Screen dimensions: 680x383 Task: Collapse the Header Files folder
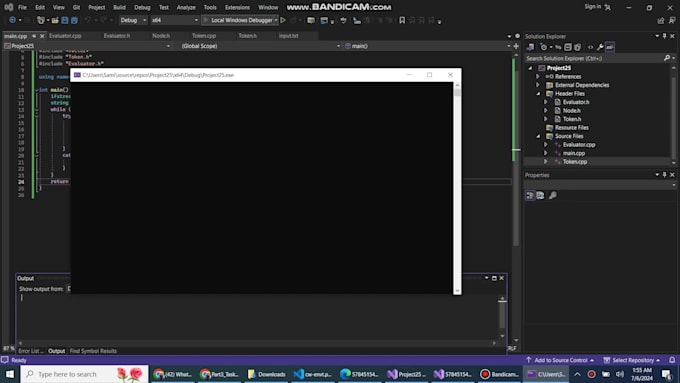coord(538,94)
